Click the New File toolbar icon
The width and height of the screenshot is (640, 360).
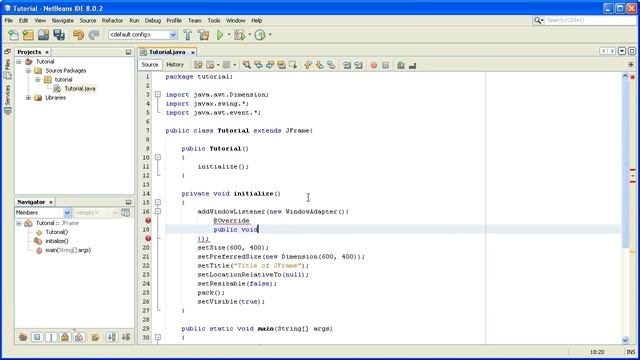pyautogui.click(x=13, y=35)
